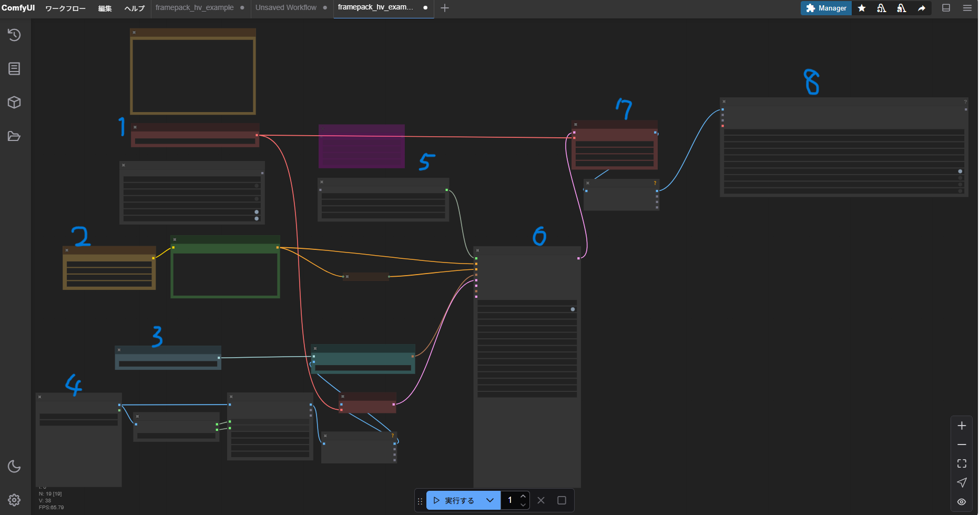The image size is (980, 515).
Task: Click the star icon beside Manager
Action: pos(862,8)
